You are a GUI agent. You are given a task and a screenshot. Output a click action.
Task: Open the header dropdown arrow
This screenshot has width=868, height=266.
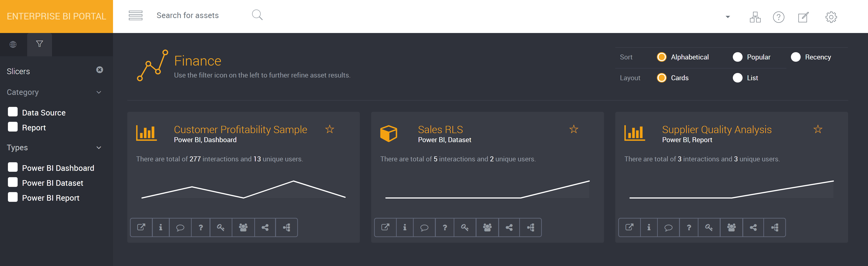point(727,17)
